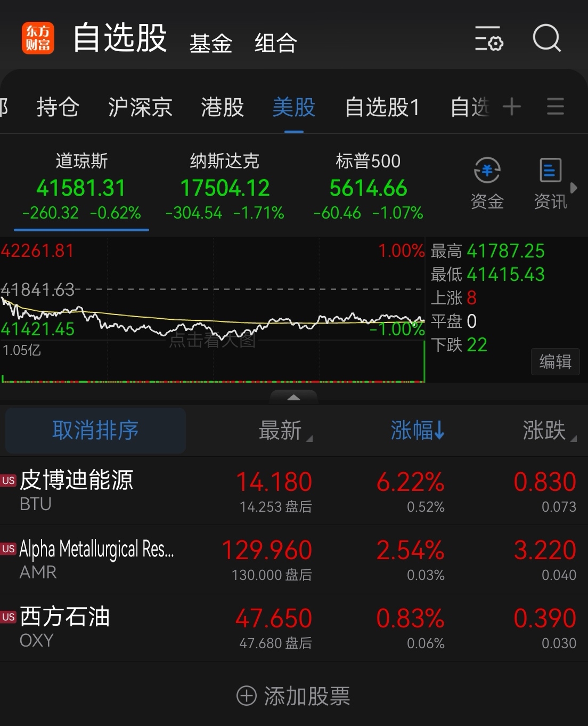Image resolution: width=588 pixels, height=726 pixels.
Task: Open the 涨跌 column dropdown
Action: pyautogui.click(x=549, y=431)
